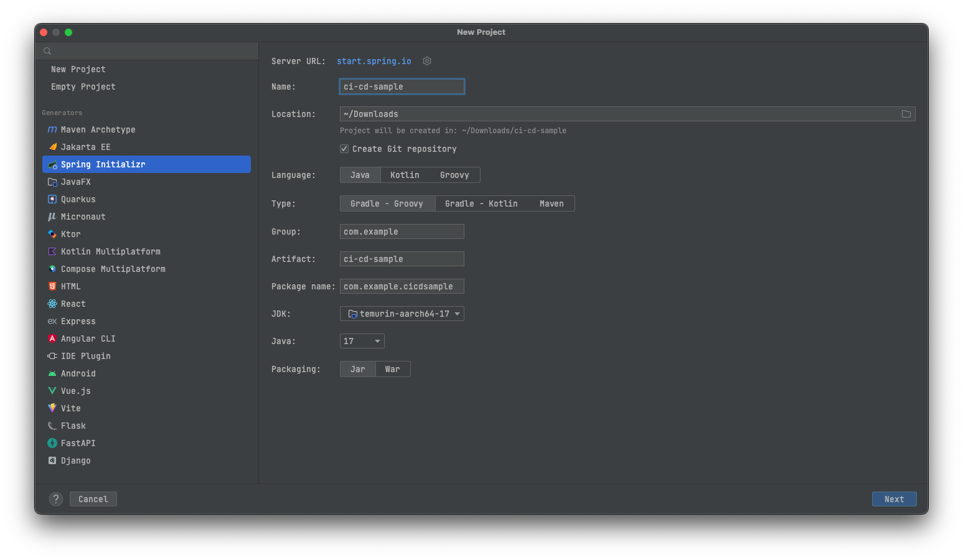Select the Vue.js logo icon

[52, 391]
